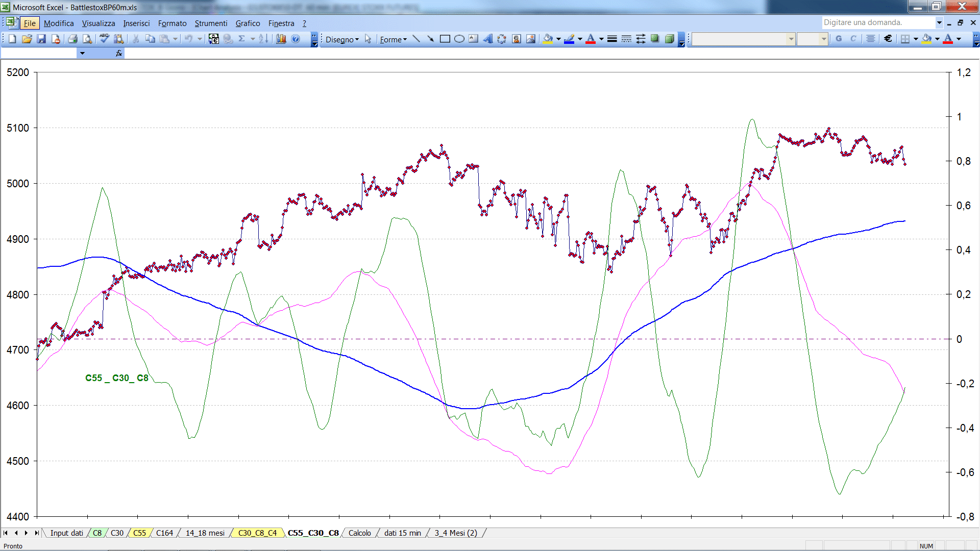Expand the font size combo box
The image size is (980, 551).
click(823, 39)
